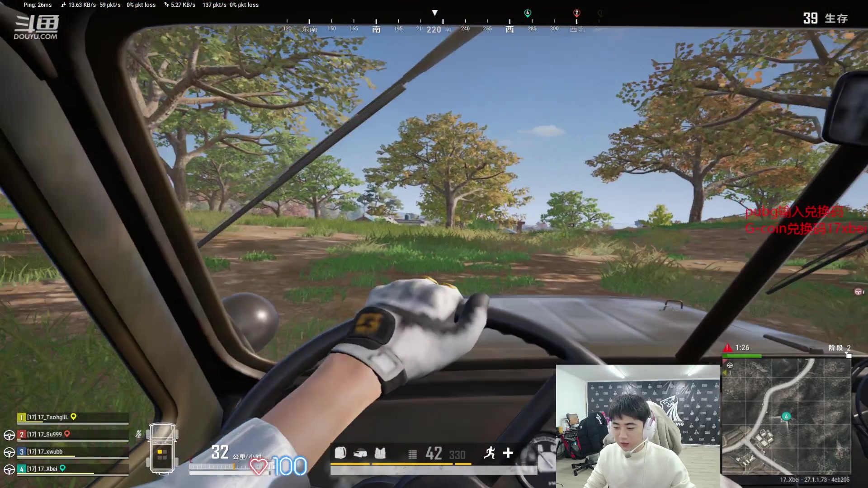Click the ammo magazine icon
The width and height of the screenshot is (868, 488).
pyautogui.click(x=412, y=454)
